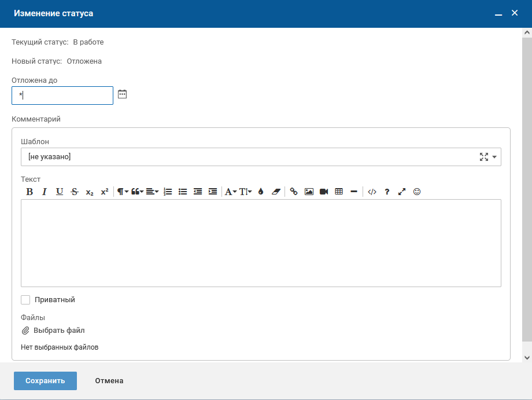532x400 pixels.
Task: Expand the Шаблон dropdown list
Action: coord(494,157)
